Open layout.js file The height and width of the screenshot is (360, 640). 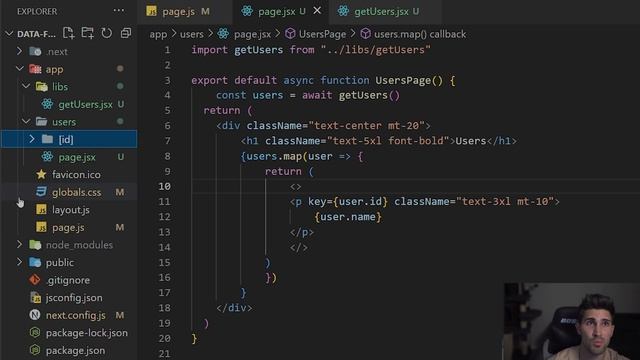71,210
